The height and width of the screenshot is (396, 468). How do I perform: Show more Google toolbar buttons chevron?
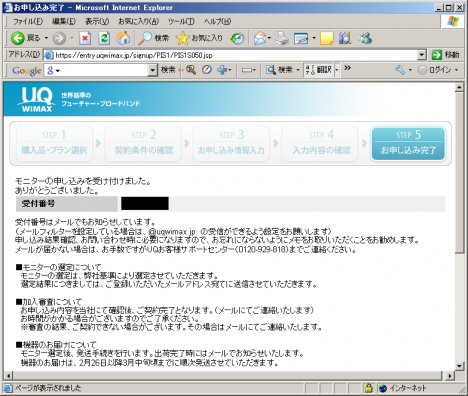(348, 68)
